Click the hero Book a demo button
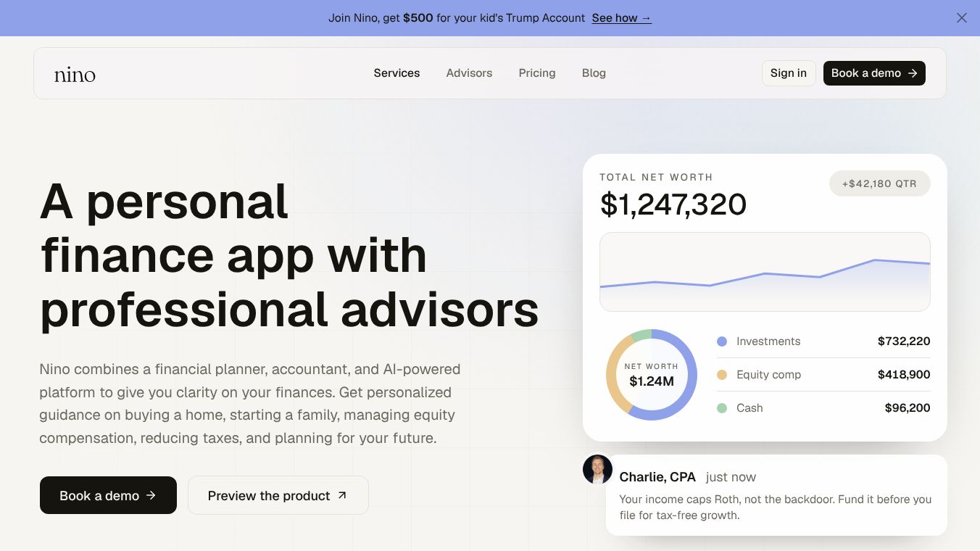Screen dimensions: 980x551 point(108,495)
